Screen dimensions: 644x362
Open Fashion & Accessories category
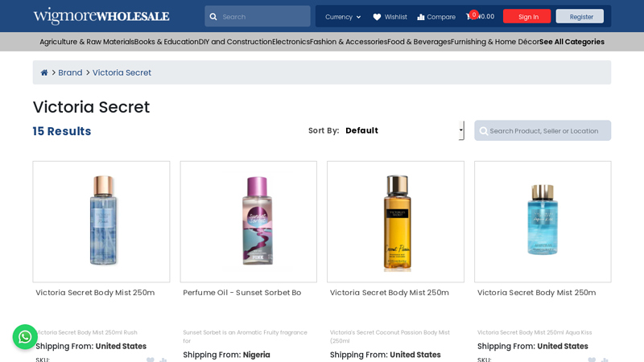pyautogui.click(x=349, y=42)
